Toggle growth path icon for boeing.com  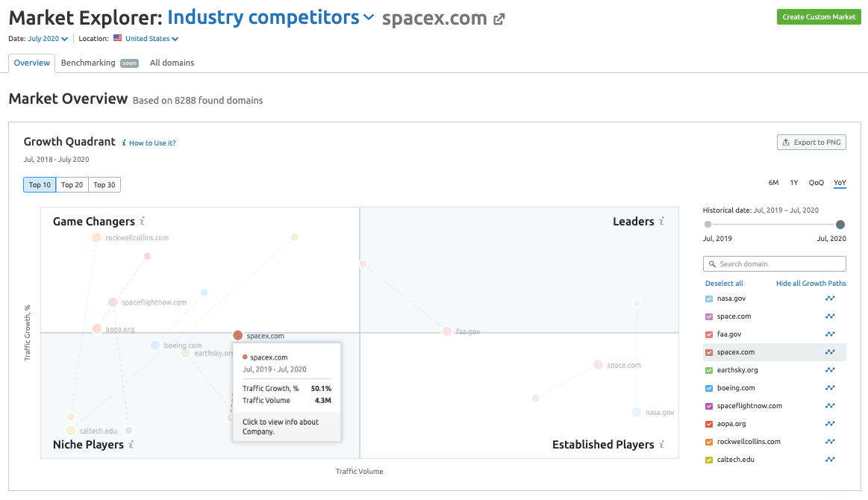click(x=830, y=388)
